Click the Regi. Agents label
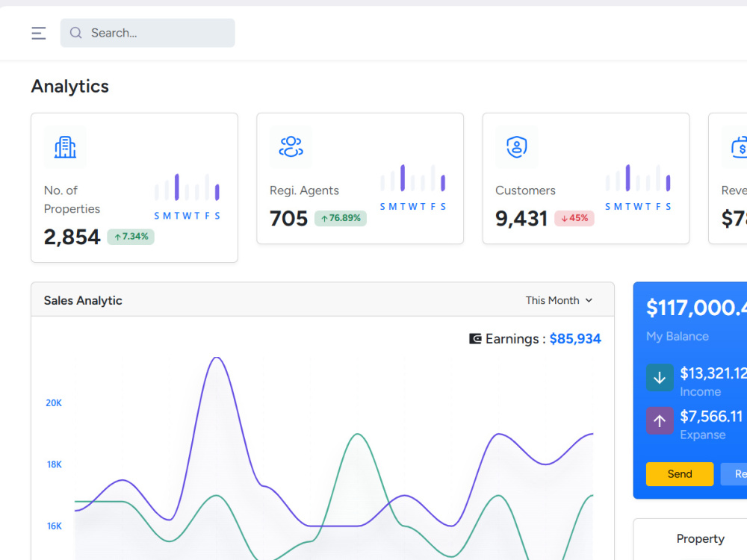 point(305,190)
